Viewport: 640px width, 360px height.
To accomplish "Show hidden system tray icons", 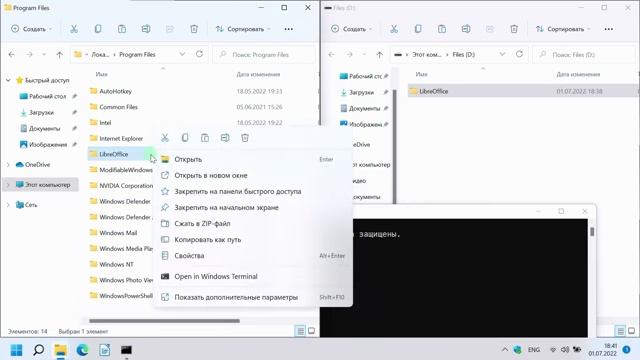I will (x=505, y=350).
